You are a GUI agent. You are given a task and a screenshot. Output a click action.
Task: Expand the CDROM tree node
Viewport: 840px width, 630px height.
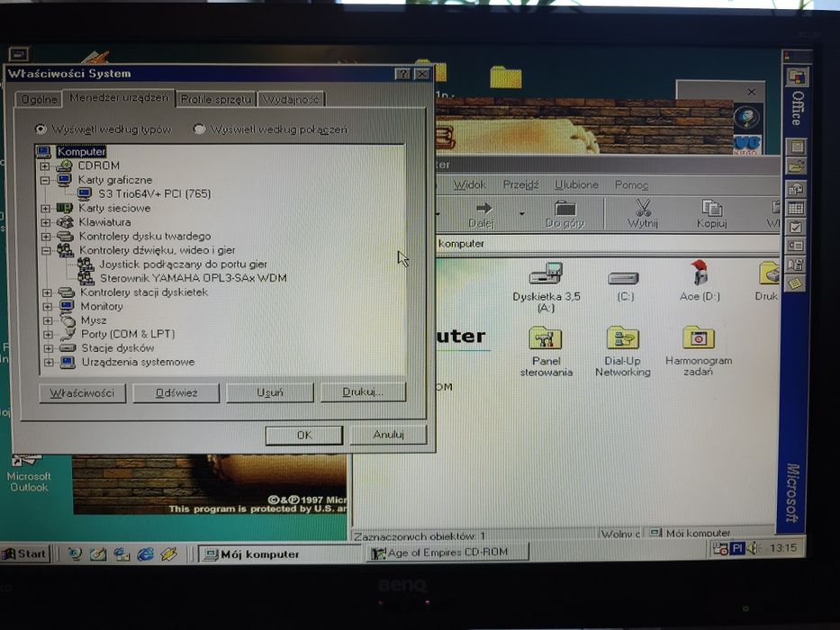coord(45,166)
